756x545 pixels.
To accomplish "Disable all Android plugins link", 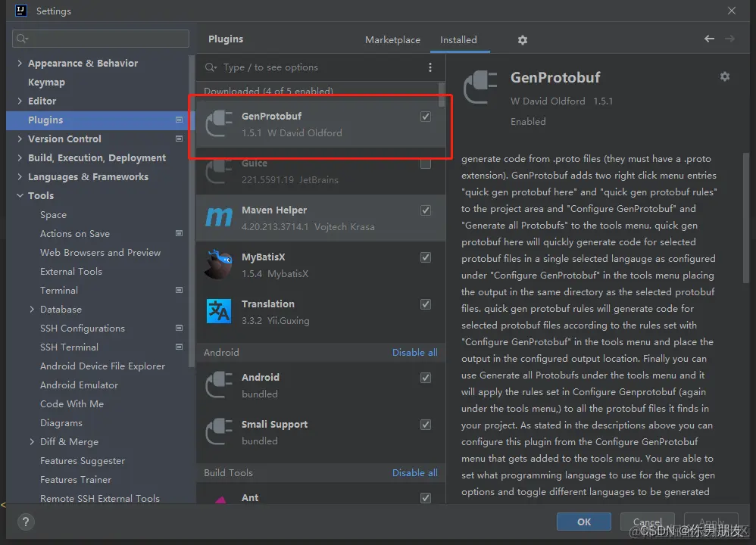I will [414, 353].
